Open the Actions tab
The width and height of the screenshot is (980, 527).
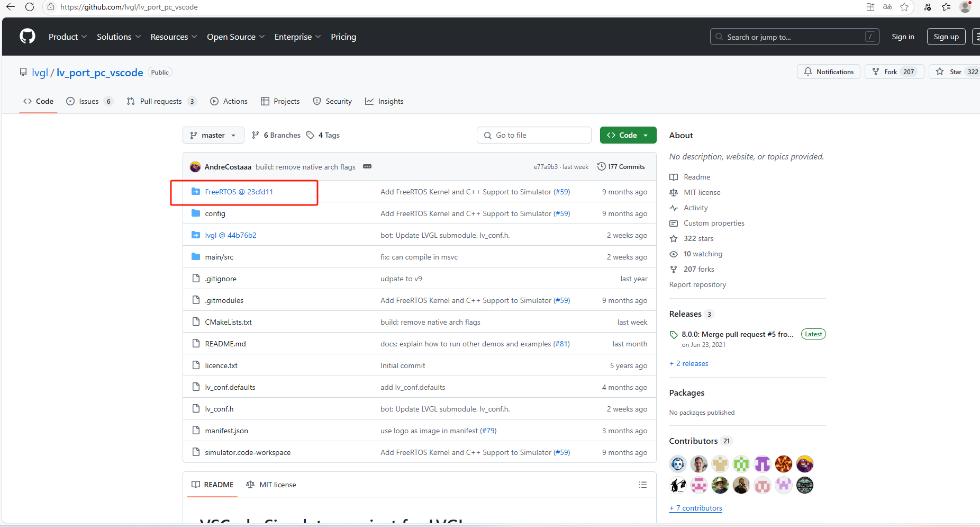(229, 101)
